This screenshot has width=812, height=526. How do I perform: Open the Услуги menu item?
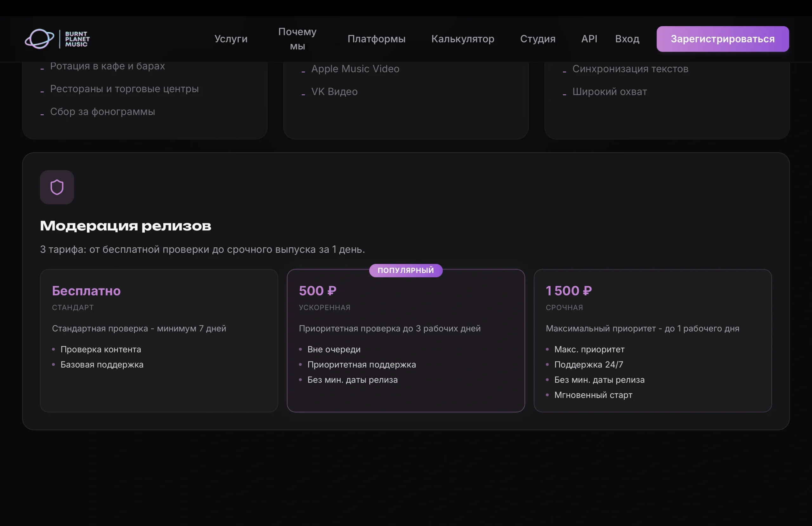tap(231, 39)
